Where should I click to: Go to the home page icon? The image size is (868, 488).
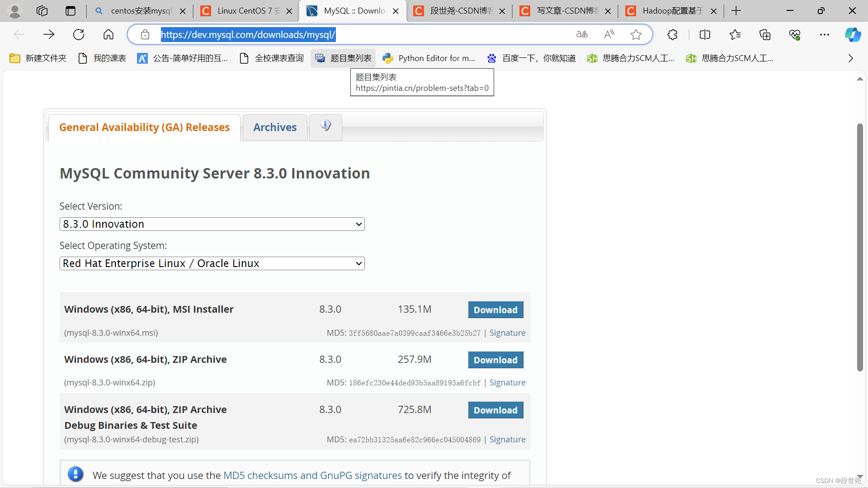(x=108, y=34)
